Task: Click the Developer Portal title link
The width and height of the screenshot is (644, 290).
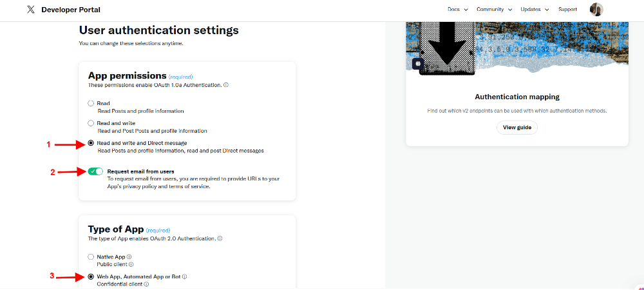Action: [71, 10]
